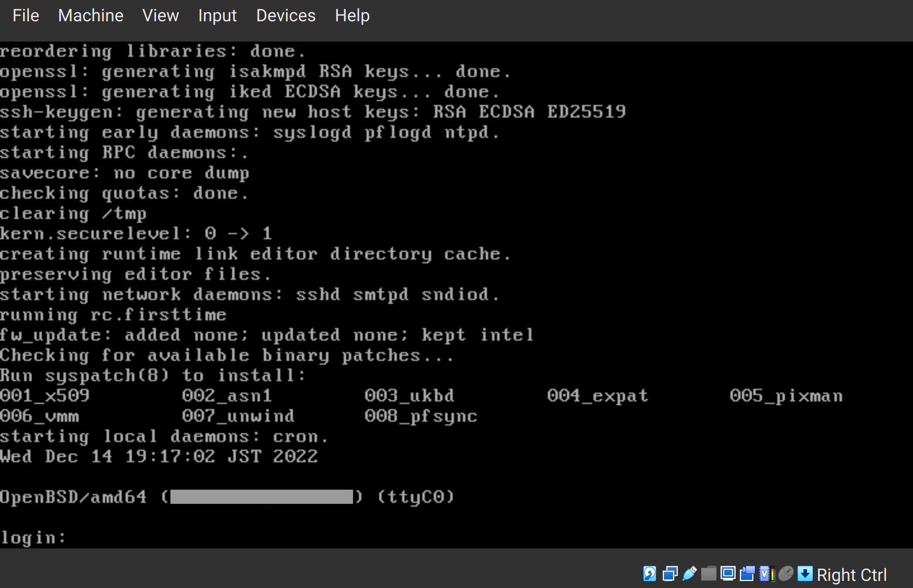
Task: Open the Help menu
Action: point(352,15)
